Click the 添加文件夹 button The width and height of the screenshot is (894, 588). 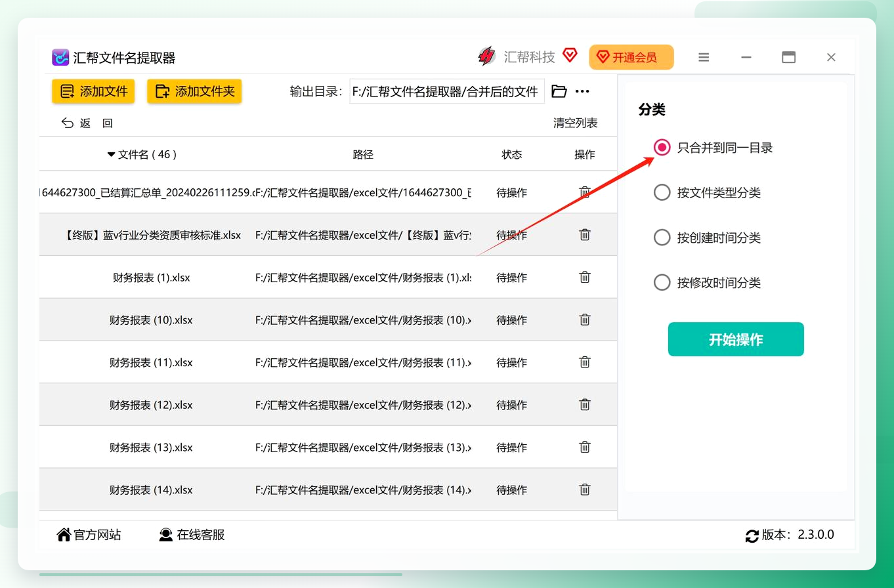(x=194, y=91)
